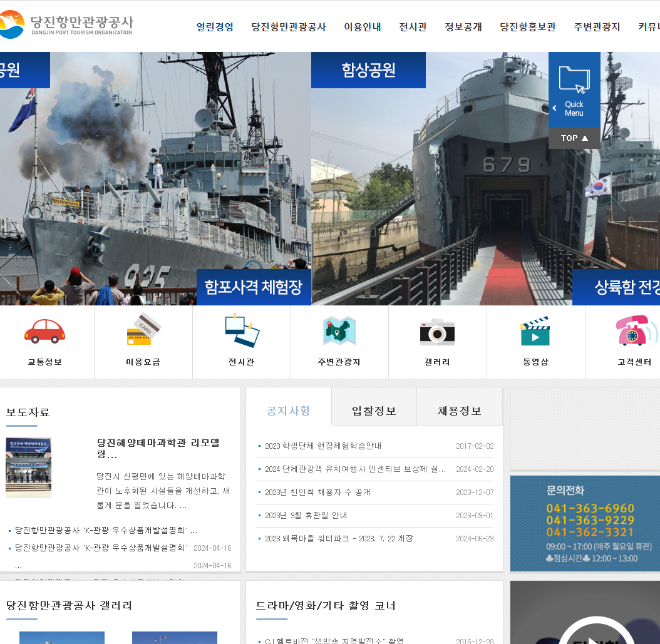Open the 고객센터 telephone icon

pyautogui.click(x=636, y=330)
